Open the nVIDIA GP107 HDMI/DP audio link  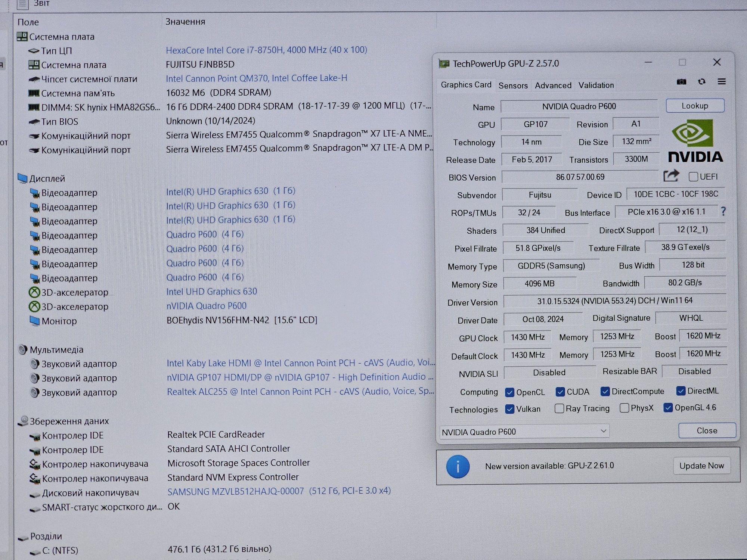[300, 377]
